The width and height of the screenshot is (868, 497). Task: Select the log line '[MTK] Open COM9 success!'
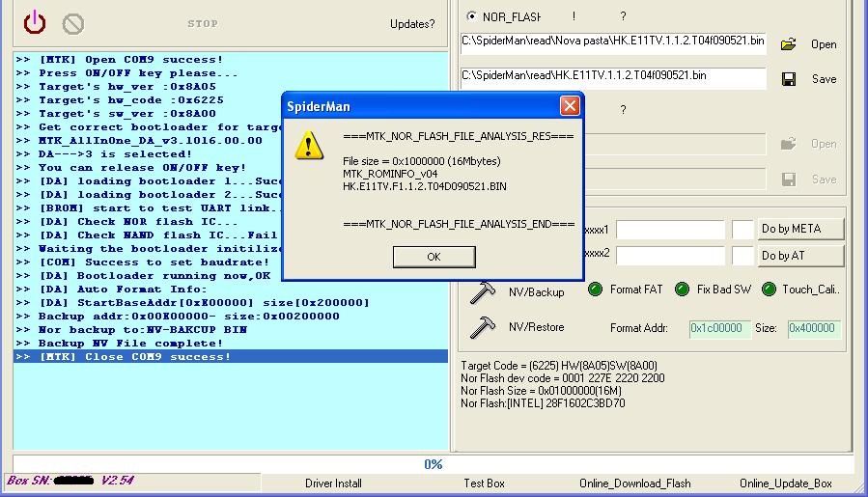(231, 59)
